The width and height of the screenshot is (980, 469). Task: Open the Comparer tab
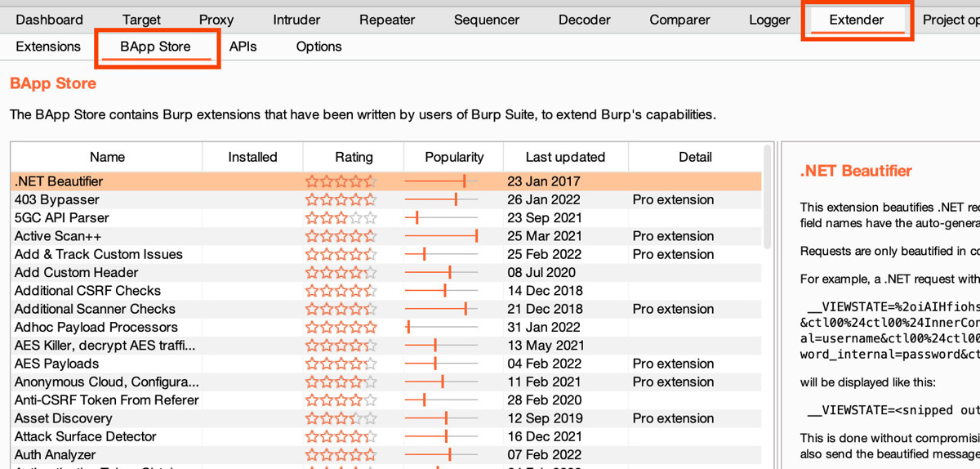click(x=679, y=20)
